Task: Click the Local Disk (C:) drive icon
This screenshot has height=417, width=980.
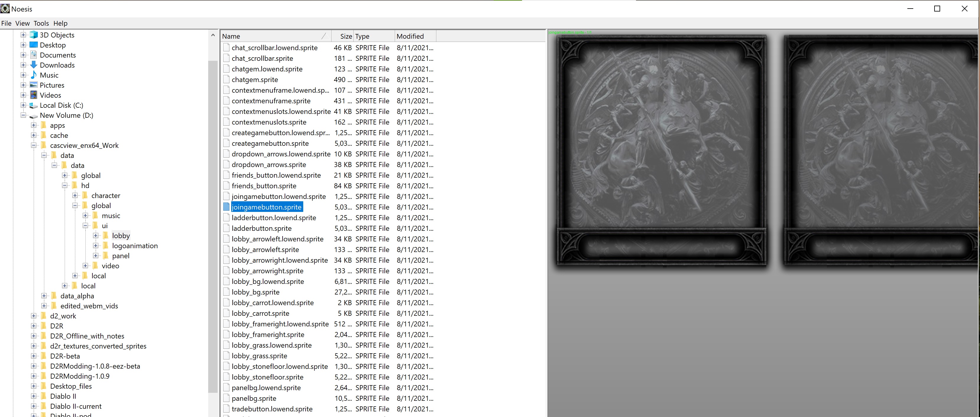Action: tap(33, 105)
